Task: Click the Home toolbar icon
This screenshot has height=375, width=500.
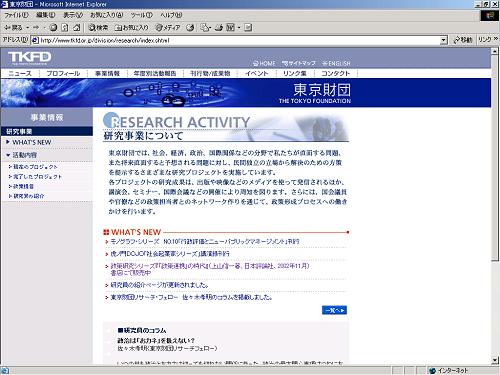Action: point(77,28)
